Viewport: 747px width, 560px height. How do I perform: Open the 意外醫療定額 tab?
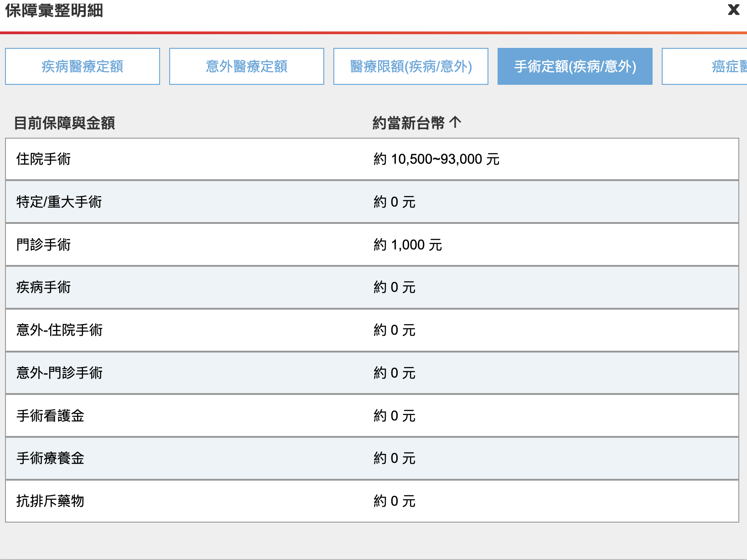click(x=247, y=67)
